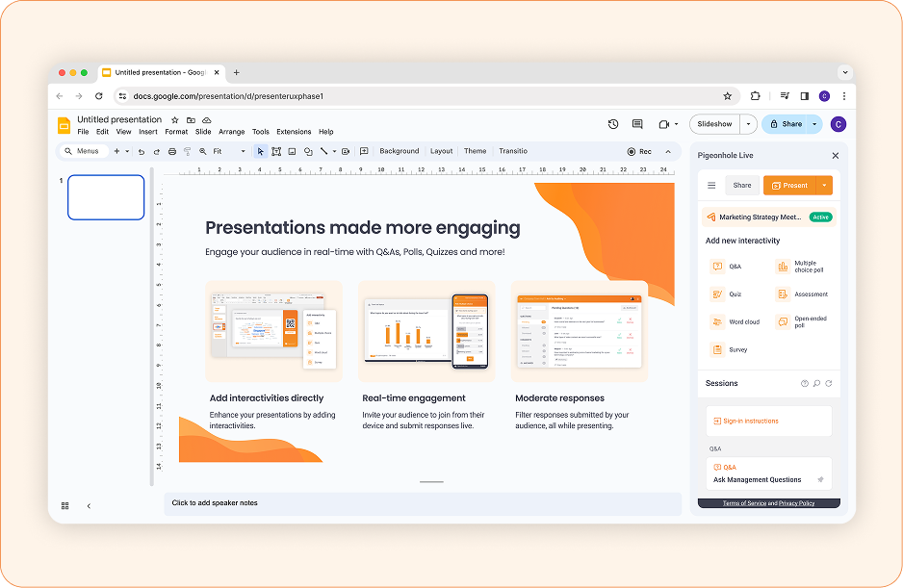903x588 pixels.
Task: Undo the last action
Action: pos(142,151)
